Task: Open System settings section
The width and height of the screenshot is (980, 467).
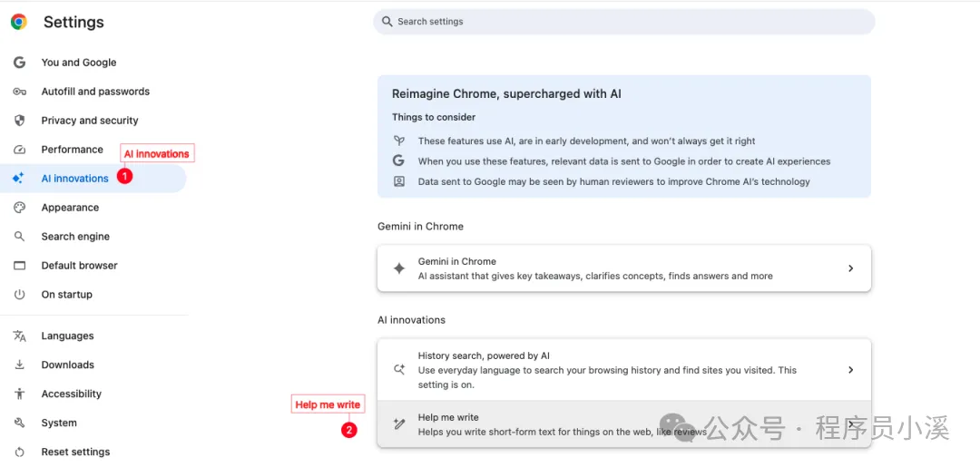Action: (x=59, y=423)
